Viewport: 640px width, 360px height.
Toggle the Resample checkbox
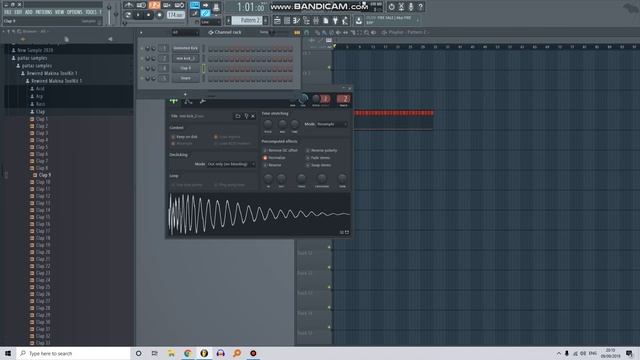pos(173,144)
